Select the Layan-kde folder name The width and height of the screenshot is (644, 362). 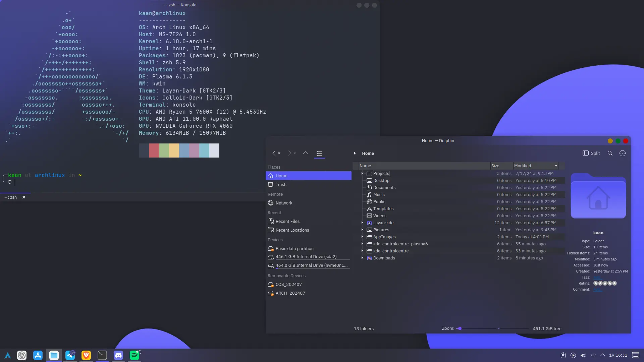click(x=383, y=223)
